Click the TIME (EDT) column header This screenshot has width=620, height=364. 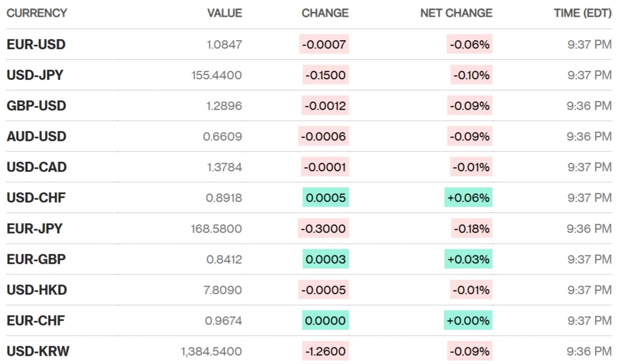[581, 13]
